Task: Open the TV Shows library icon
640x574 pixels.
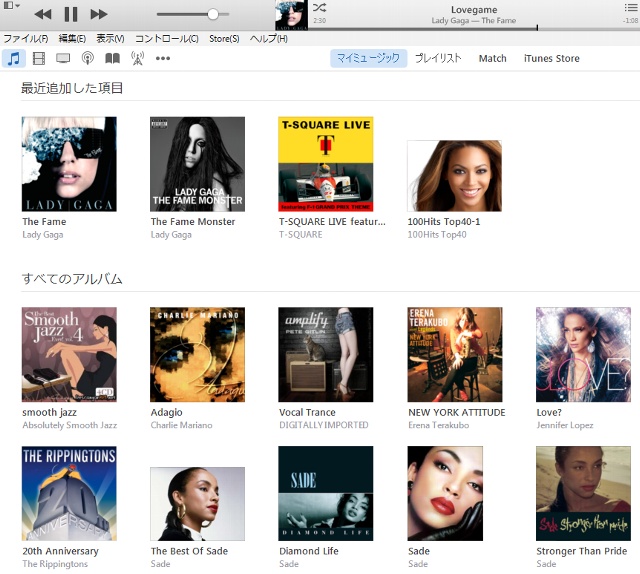Action: coord(63,58)
